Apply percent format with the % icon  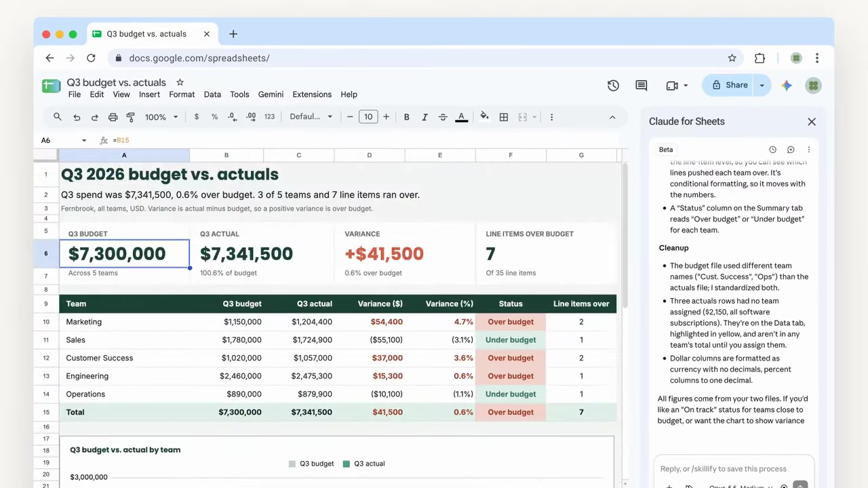coord(214,117)
